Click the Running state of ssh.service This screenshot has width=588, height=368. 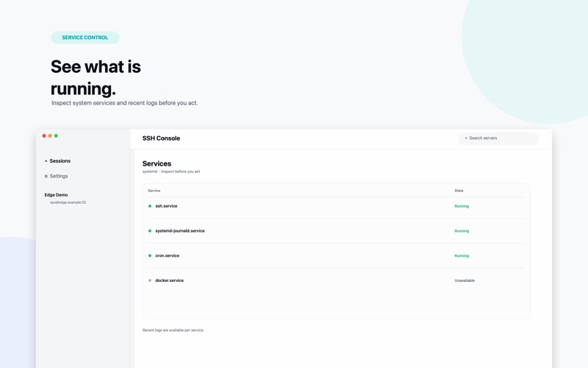(462, 206)
